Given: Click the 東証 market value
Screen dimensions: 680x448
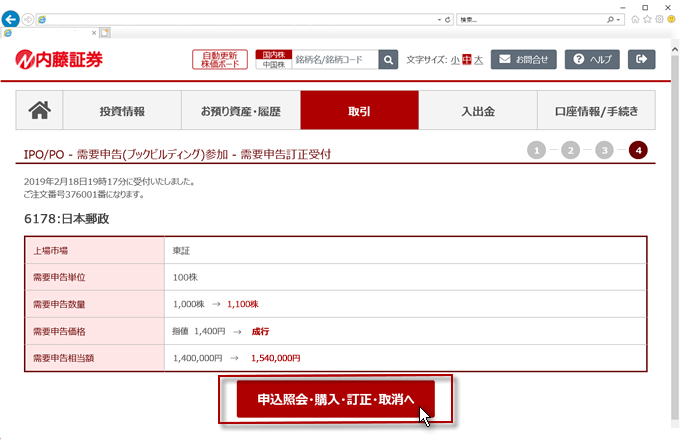Looking at the screenshot, I should 181,251.
